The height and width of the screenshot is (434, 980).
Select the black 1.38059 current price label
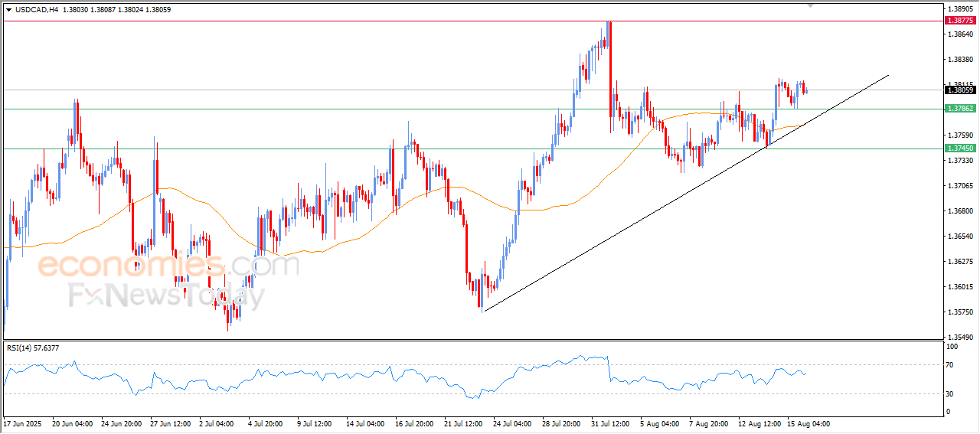[960, 90]
